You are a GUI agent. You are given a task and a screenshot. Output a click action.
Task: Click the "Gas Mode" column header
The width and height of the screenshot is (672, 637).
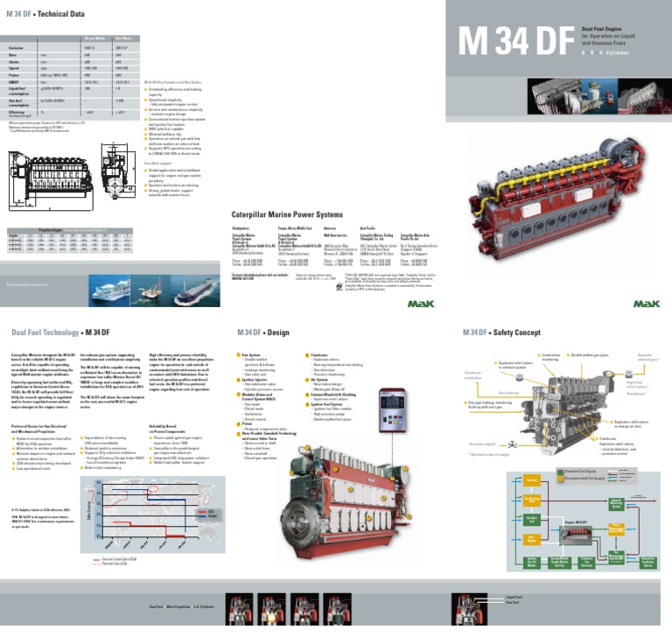point(124,38)
